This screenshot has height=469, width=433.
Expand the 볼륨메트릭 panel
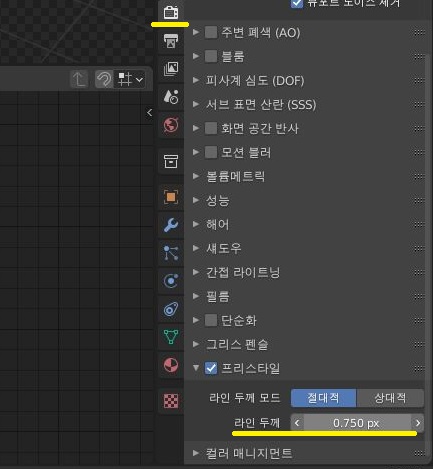tap(196, 176)
